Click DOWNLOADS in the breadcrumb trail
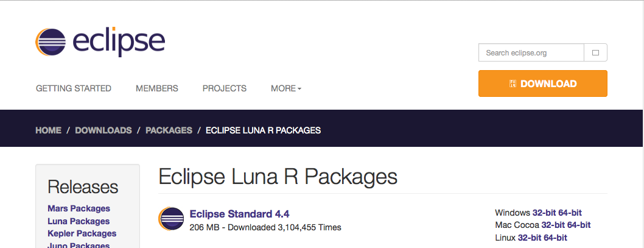644x248 pixels. click(x=103, y=130)
